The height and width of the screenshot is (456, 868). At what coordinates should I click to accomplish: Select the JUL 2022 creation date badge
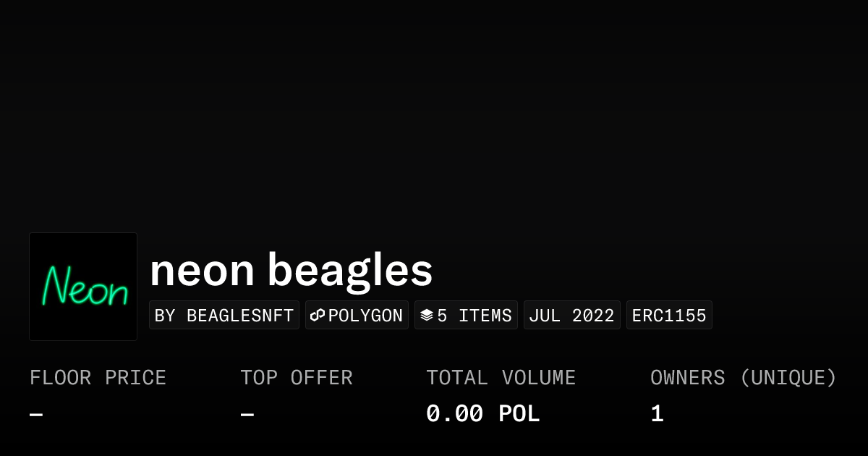tap(571, 316)
